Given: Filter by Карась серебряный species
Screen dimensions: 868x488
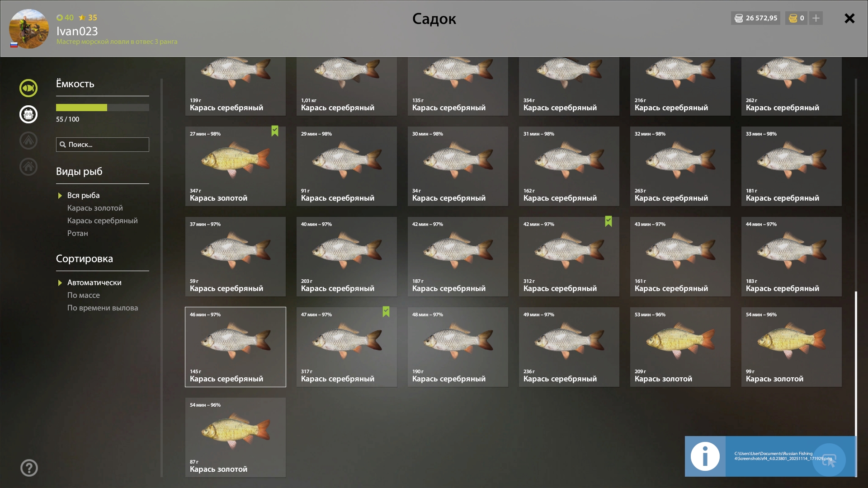Looking at the screenshot, I should [103, 221].
